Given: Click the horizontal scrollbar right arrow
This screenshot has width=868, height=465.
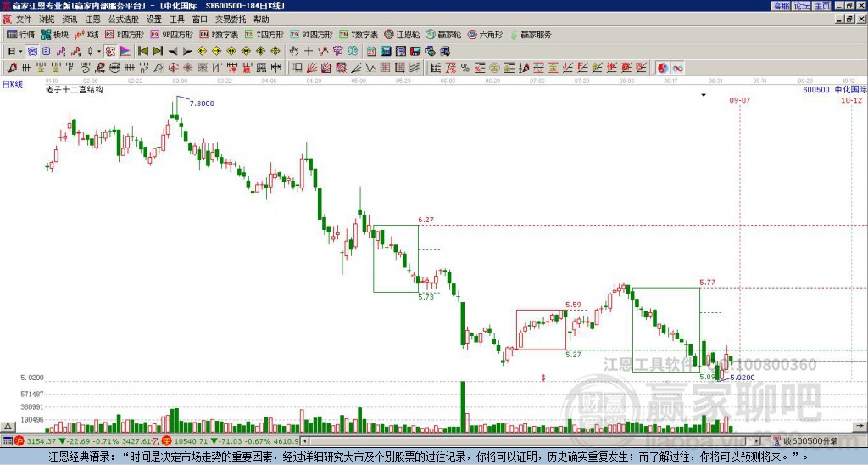Looking at the screenshot, I should (x=757, y=441).
